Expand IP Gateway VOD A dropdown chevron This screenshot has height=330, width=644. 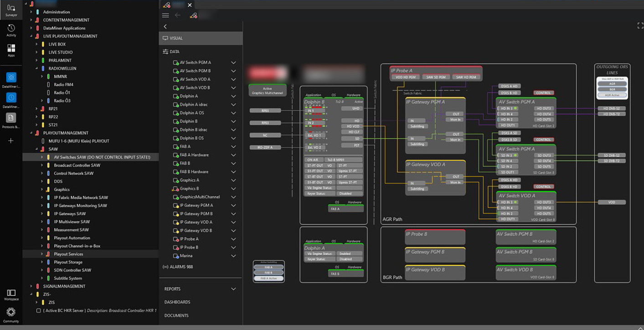[233, 223]
